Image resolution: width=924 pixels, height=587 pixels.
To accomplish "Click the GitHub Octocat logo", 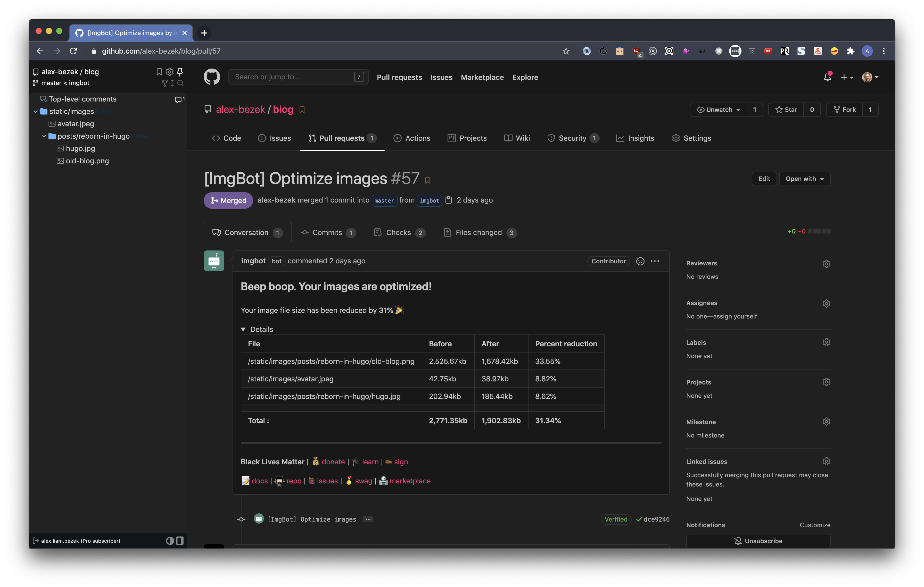I will 212,77.
